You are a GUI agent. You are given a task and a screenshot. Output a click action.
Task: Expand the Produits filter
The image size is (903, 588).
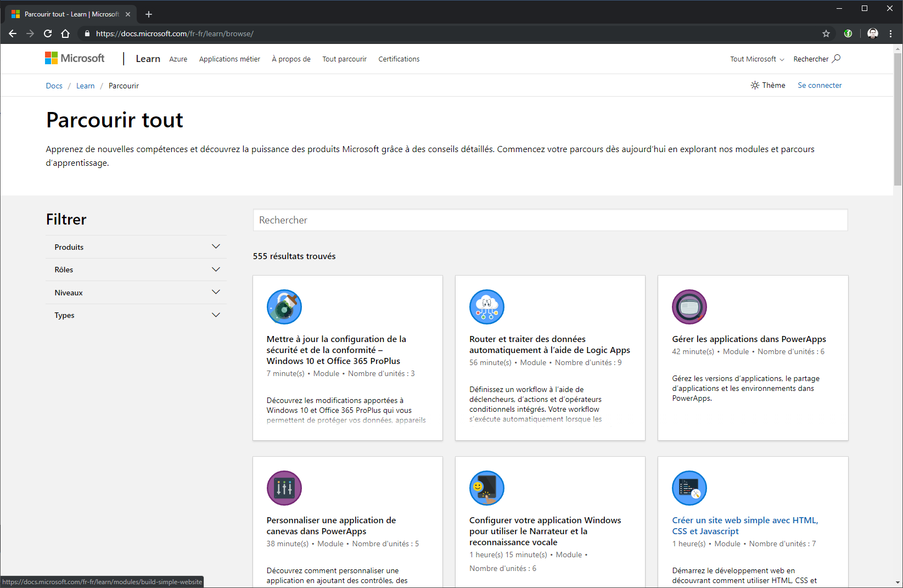click(x=136, y=247)
